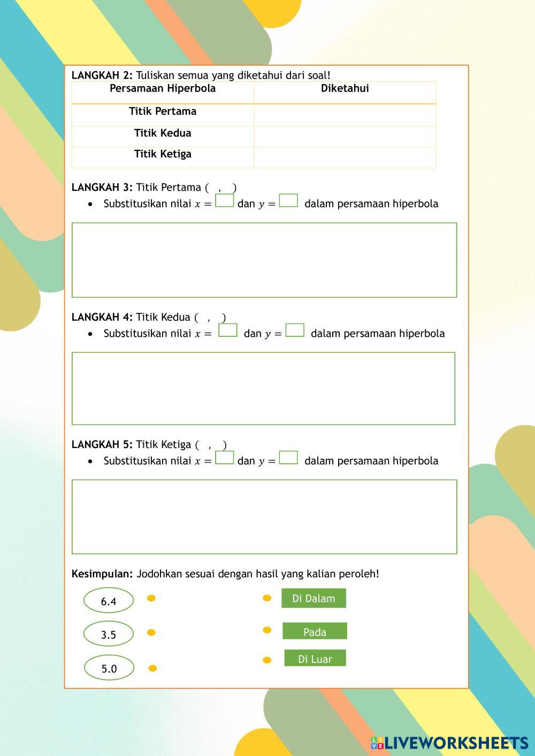Select the x value box in Langkah 3
This screenshot has height=756, width=535.
224,200
